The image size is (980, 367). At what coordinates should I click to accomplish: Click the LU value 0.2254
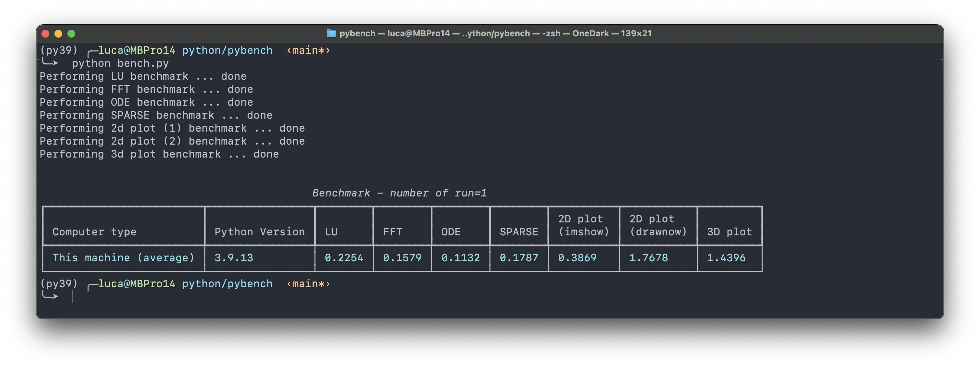(344, 258)
